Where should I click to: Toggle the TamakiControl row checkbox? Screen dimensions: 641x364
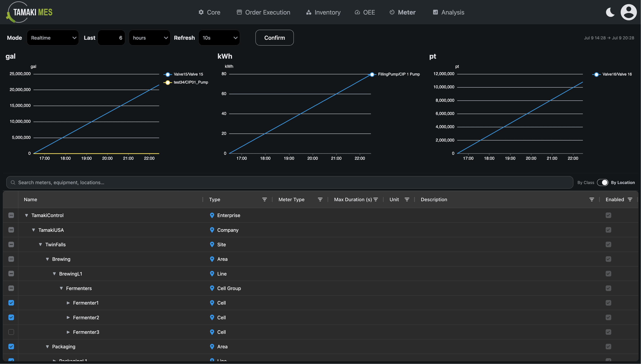pos(11,215)
